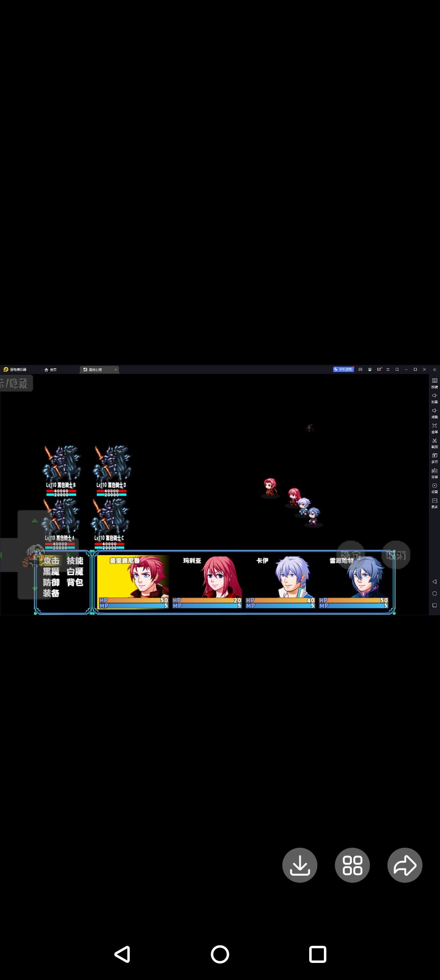Open the viewer grid icon
This screenshot has height=980, width=440.
pyautogui.click(x=352, y=865)
